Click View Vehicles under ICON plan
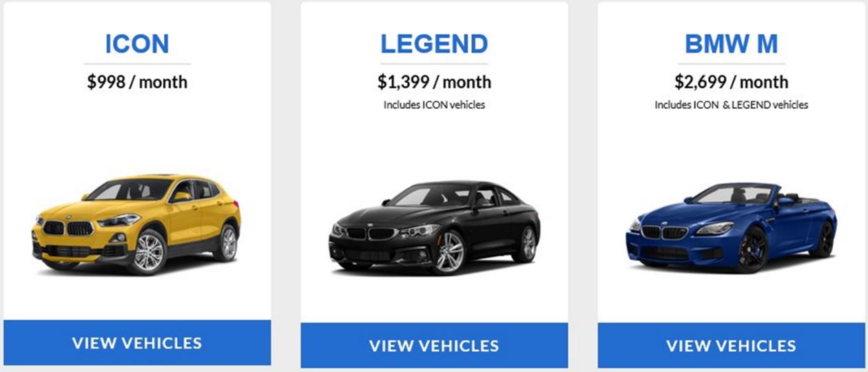 pos(137,342)
